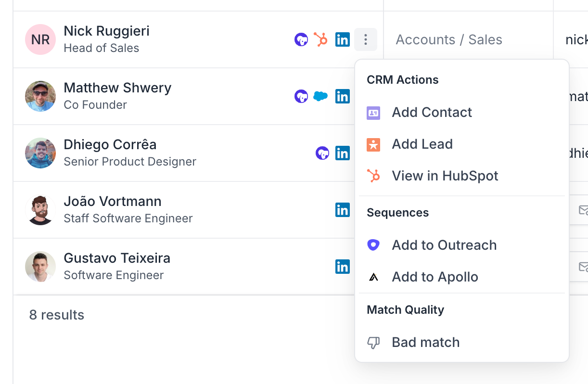Open Nick Ruggieri's three-dot actions menu
Screen dimensions: 588x384
(366, 39)
